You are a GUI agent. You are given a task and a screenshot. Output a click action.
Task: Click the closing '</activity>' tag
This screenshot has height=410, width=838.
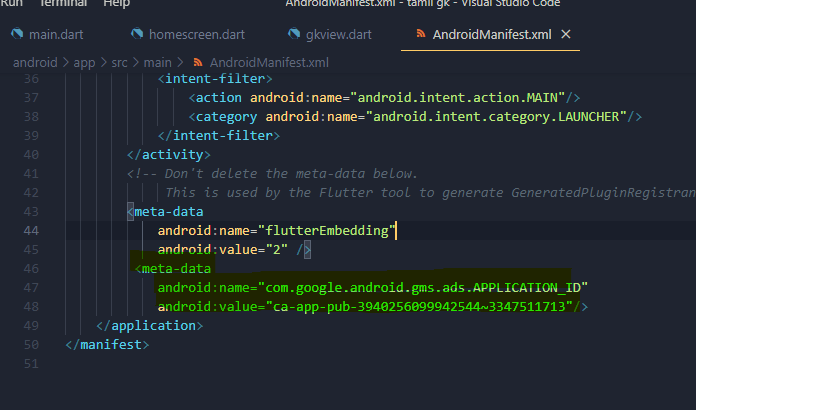(x=169, y=154)
